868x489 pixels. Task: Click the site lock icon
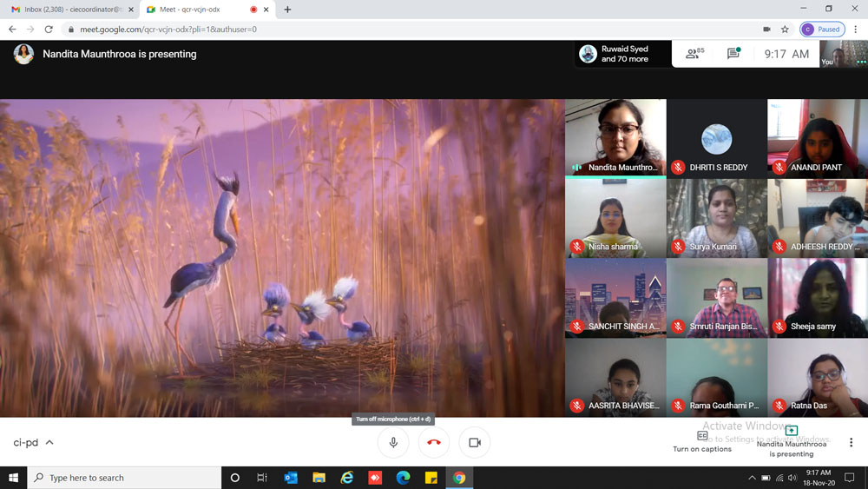[x=71, y=30]
